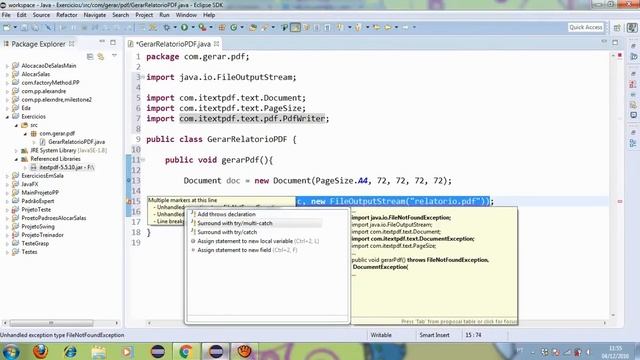Toggle Link with Editor in Package Explorer
Image resolution: width=640 pixels, height=360 pixels.
100,56
